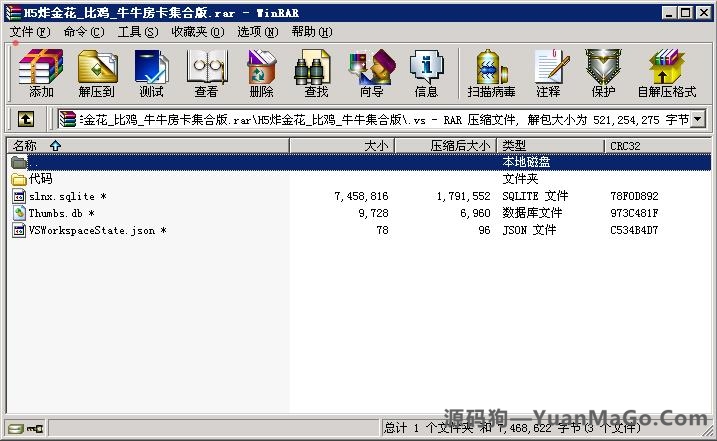Viewport: 717px width, 441px height.
Task: Click the slnx.sqlite file name
Action: 68,196
